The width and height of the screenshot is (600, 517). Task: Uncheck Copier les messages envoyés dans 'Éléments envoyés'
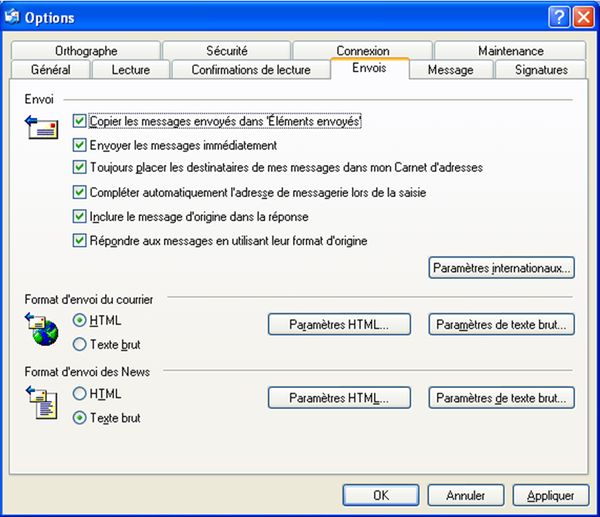coord(79,121)
